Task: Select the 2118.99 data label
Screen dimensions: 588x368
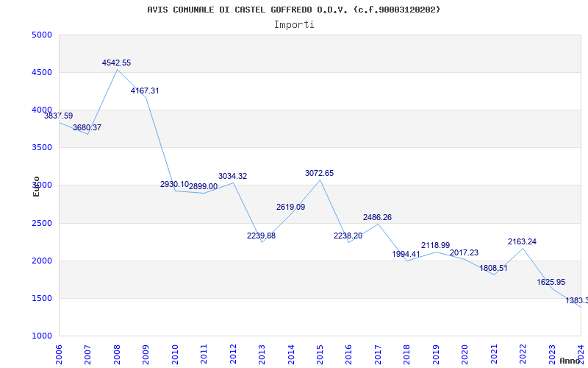Action: (x=435, y=245)
